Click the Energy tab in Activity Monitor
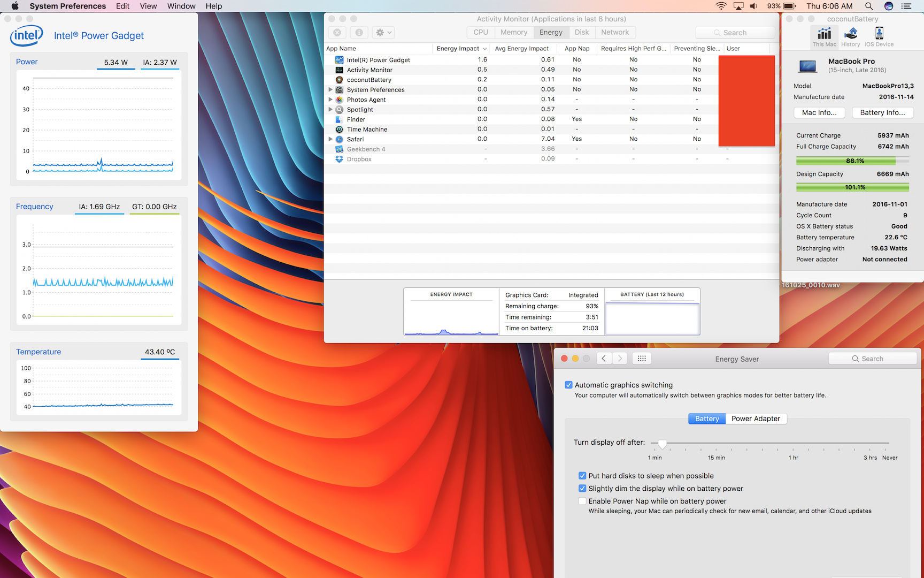The image size is (924, 578). pos(551,32)
